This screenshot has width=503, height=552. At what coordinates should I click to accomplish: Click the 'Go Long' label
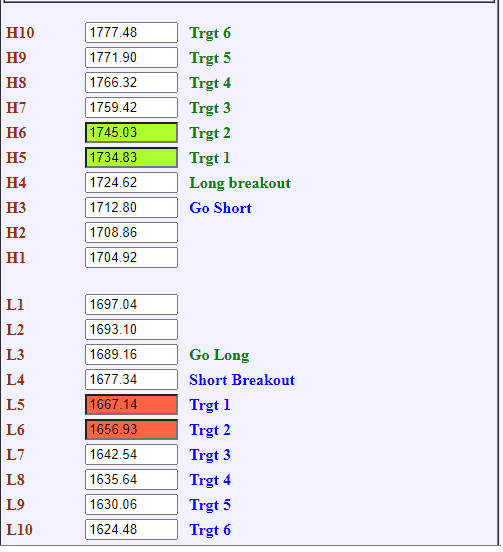(219, 355)
